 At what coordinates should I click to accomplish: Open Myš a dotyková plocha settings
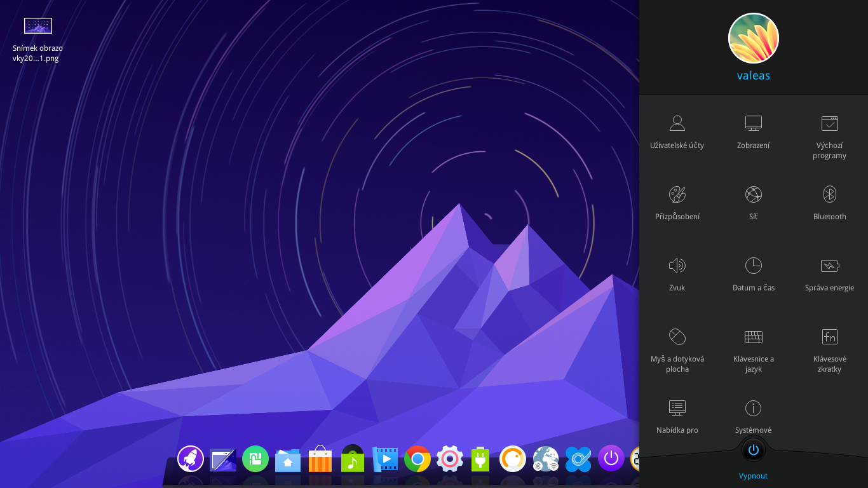(x=677, y=351)
